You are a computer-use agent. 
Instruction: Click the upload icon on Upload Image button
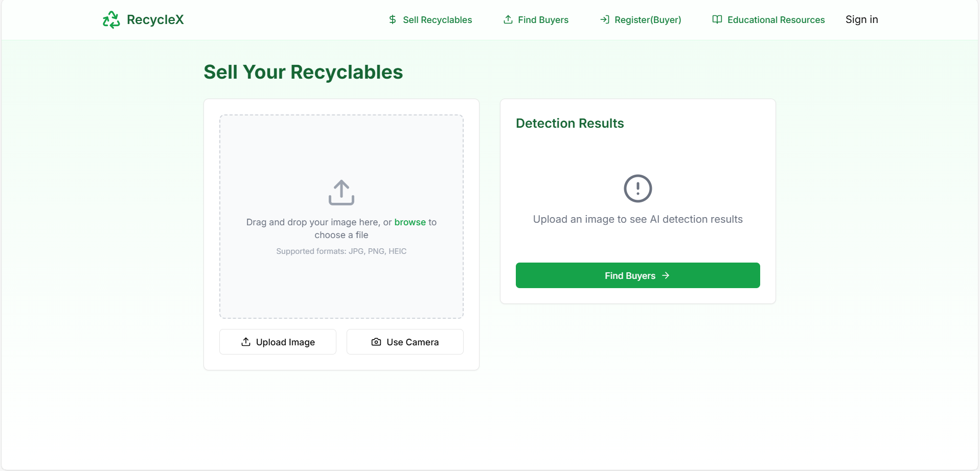245,342
